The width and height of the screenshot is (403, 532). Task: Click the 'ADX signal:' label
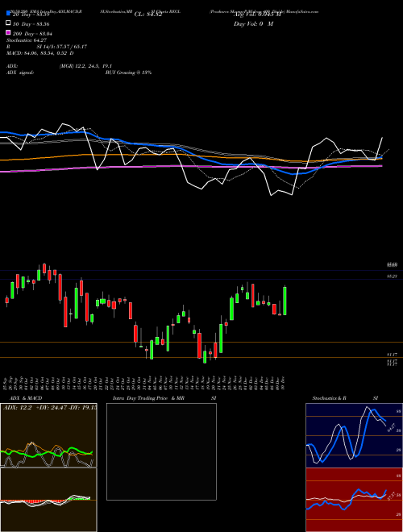pos(20,73)
